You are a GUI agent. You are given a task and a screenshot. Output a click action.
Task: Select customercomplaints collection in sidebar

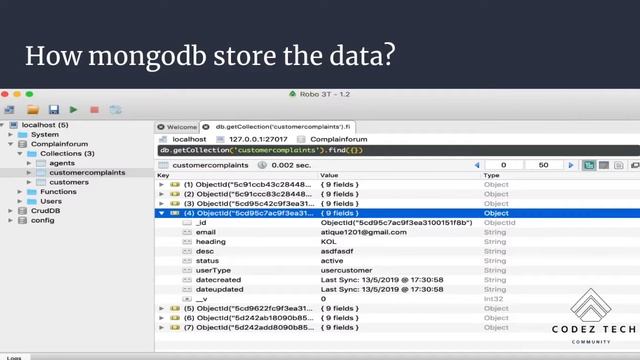(87, 173)
